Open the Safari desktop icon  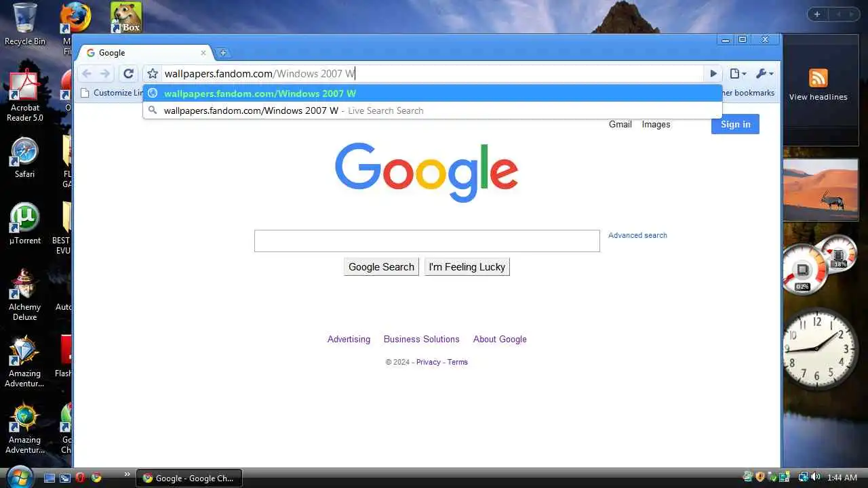[25, 157]
